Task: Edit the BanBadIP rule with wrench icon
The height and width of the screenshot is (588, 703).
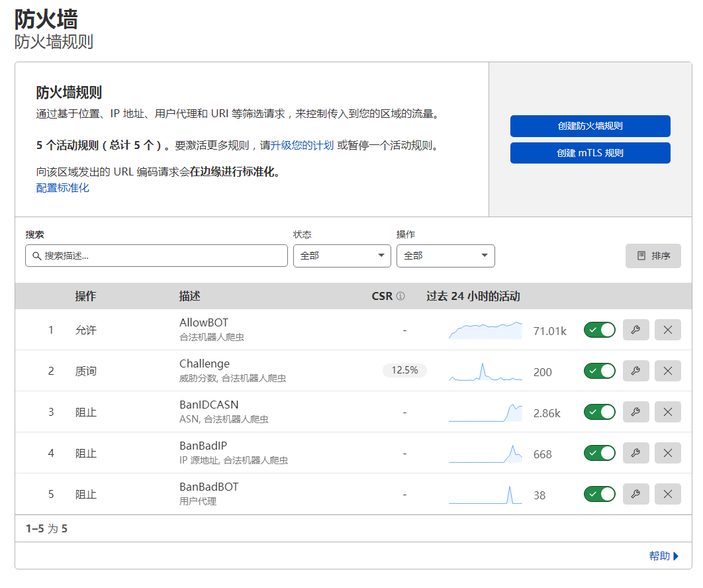Action: coord(635,453)
